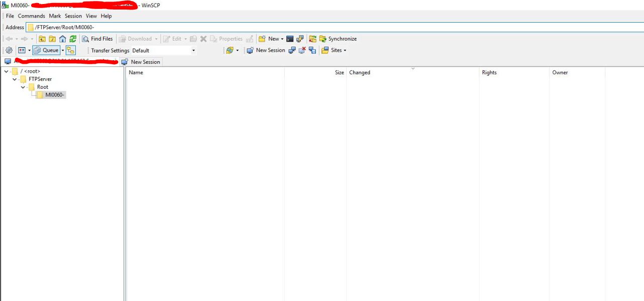Open root directory folder icon
Viewport: 644px width, 301px height.
(52, 39)
